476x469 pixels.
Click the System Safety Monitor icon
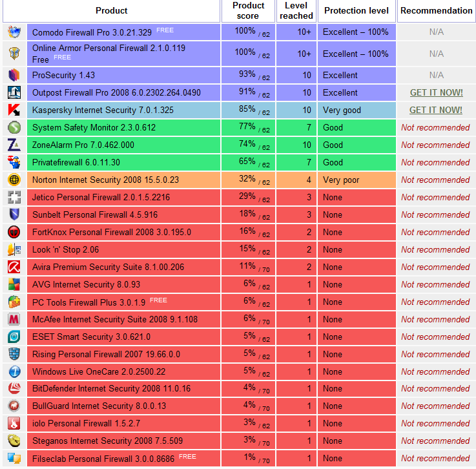point(14,127)
